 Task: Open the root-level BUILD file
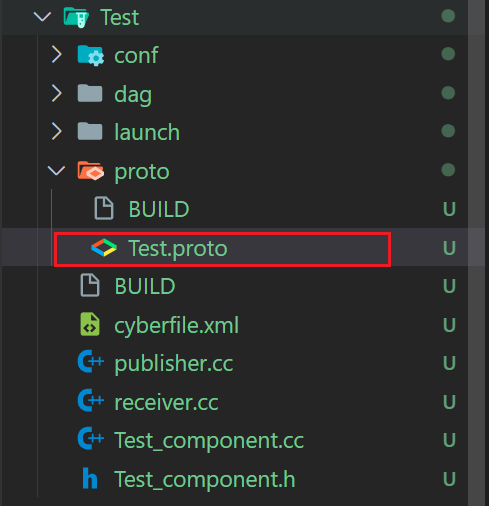coord(145,286)
